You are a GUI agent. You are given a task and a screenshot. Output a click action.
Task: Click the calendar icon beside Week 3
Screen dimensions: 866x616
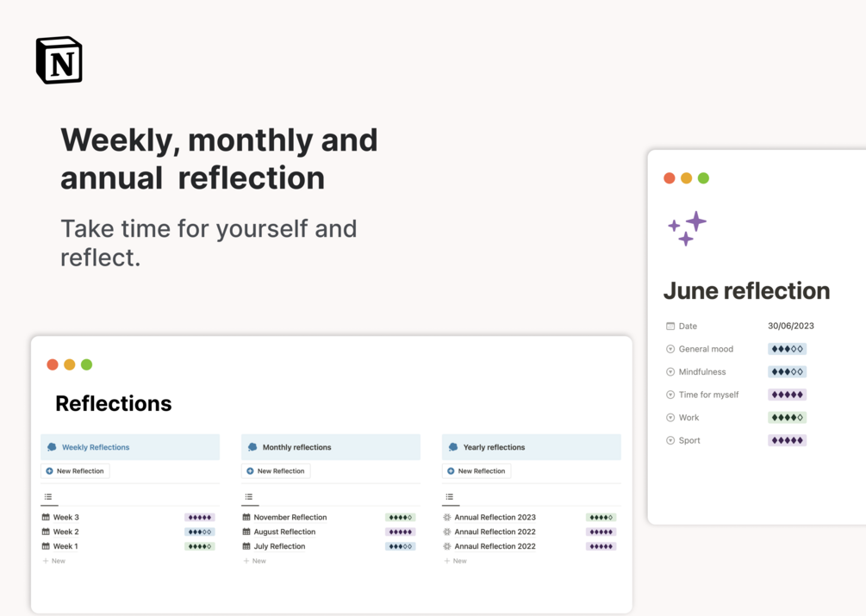point(46,518)
